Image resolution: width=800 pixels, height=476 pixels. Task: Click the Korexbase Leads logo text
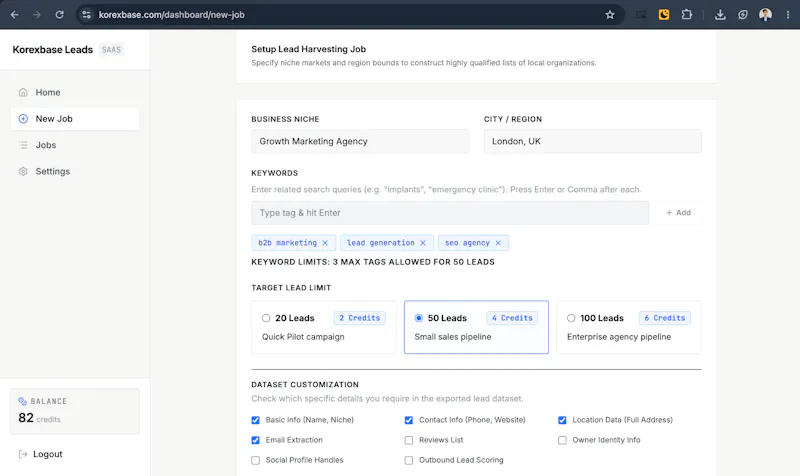point(53,49)
